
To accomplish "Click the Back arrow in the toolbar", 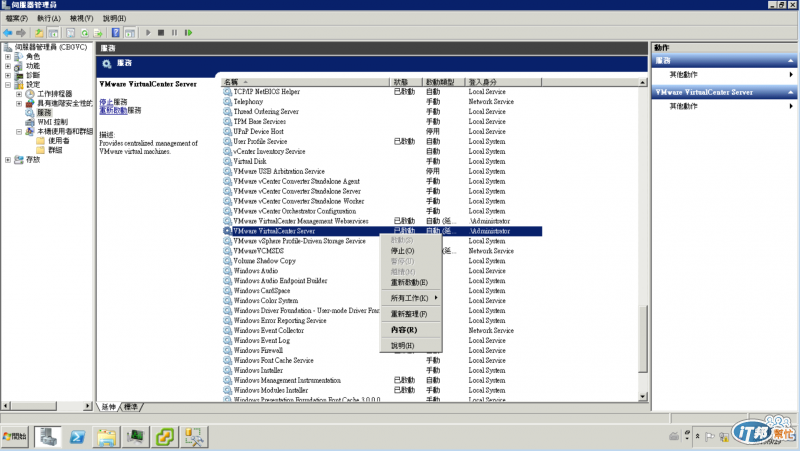I will tap(8, 33).
